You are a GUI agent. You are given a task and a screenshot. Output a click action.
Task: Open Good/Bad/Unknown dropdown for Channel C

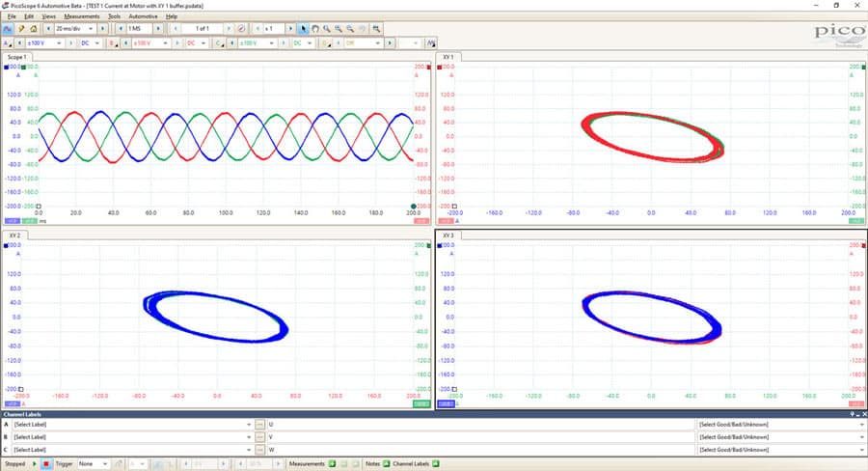coord(781,450)
